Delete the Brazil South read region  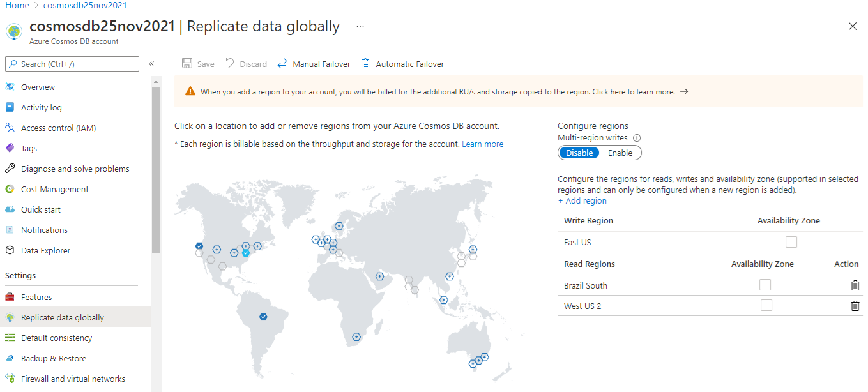click(x=855, y=285)
